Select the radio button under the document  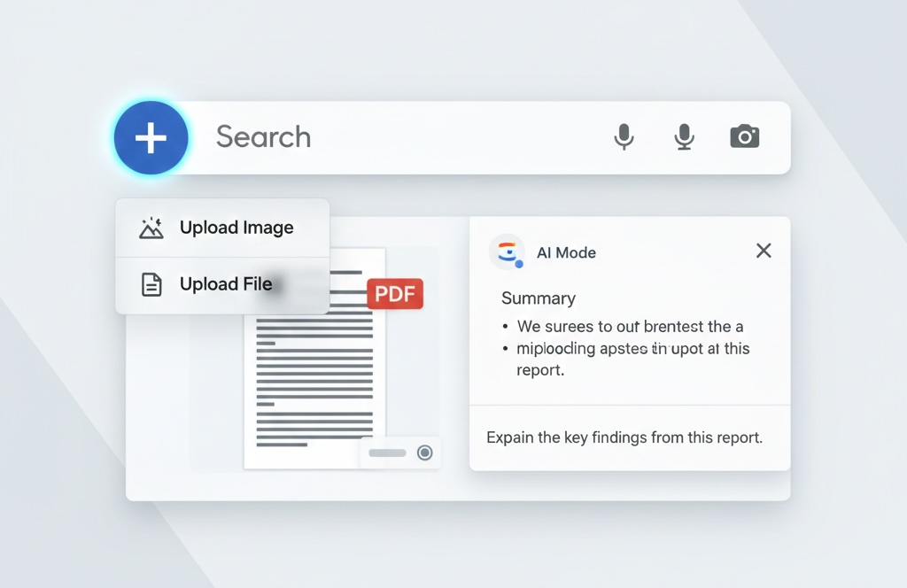click(x=425, y=453)
